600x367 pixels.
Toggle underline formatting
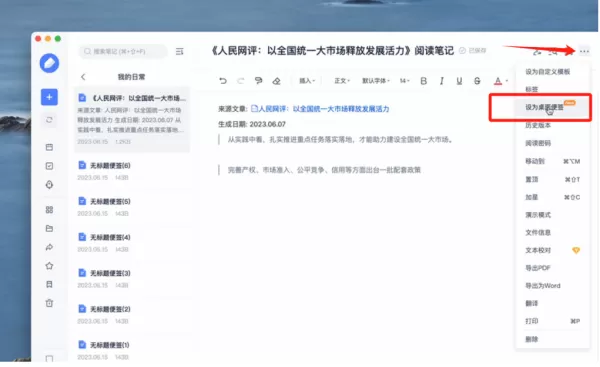tap(459, 81)
